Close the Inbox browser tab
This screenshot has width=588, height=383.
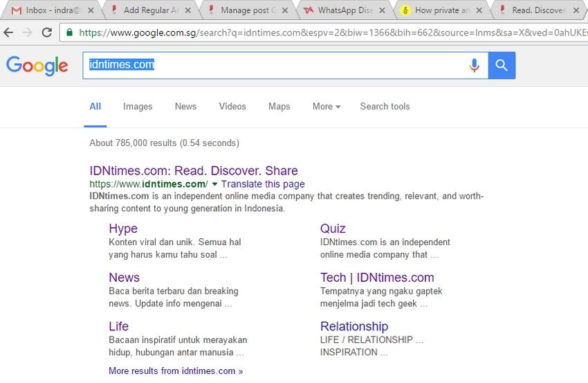[x=91, y=10]
